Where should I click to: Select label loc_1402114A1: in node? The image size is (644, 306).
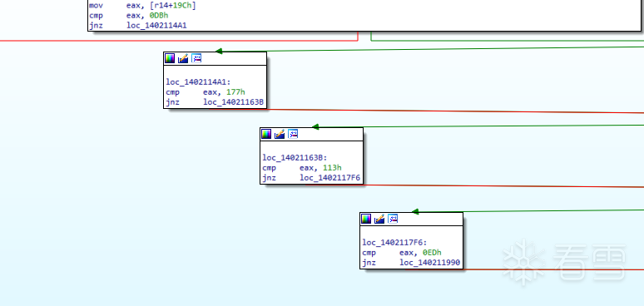[198, 81]
